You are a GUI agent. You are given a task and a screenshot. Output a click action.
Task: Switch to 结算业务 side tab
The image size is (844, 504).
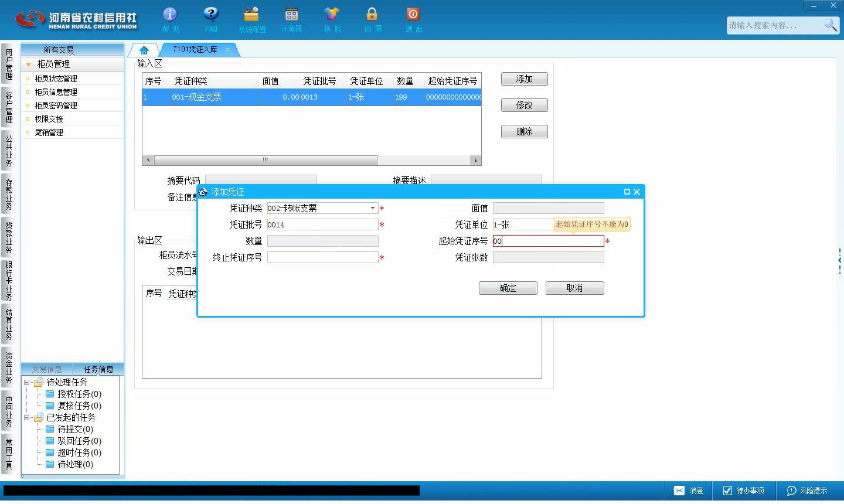click(9, 325)
